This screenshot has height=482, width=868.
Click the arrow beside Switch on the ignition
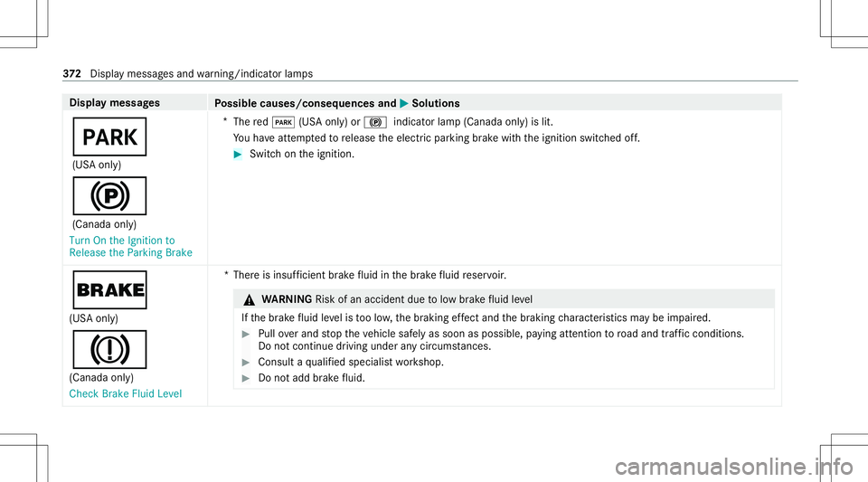click(238, 155)
